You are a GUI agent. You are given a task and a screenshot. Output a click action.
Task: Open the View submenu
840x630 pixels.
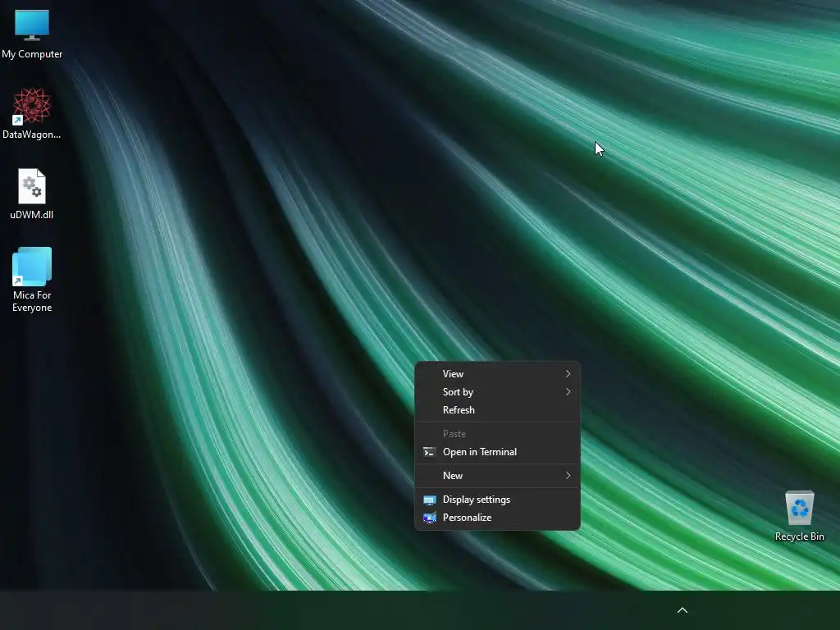coord(497,374)
